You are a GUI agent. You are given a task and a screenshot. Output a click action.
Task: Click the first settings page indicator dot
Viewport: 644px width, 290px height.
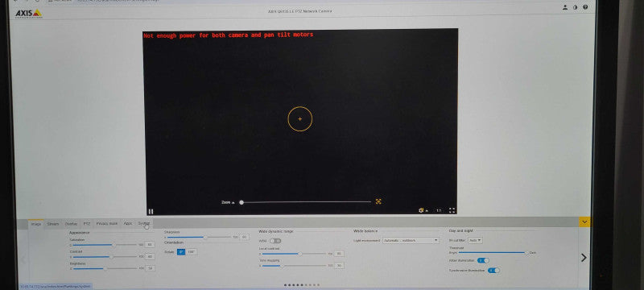click(285, 284)
